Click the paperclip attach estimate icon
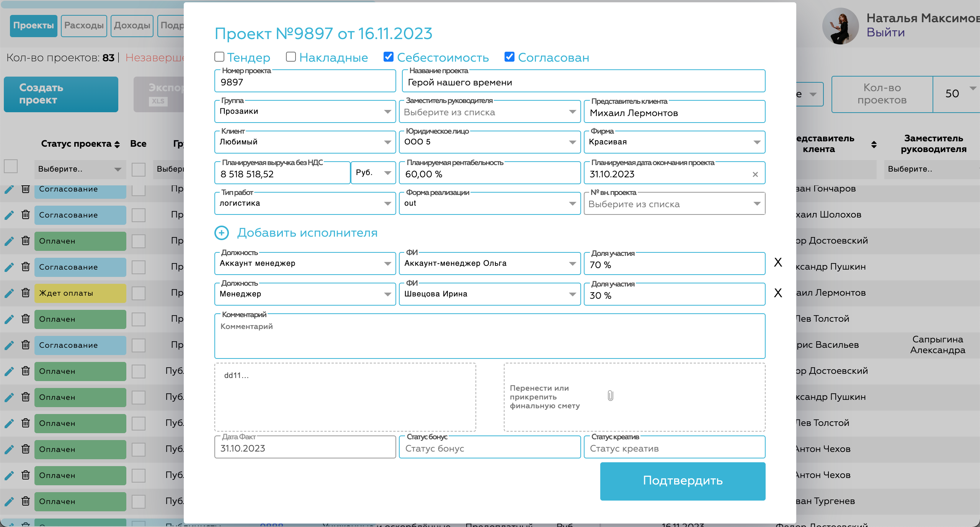The image size is (980, 527). coord(610,396)
